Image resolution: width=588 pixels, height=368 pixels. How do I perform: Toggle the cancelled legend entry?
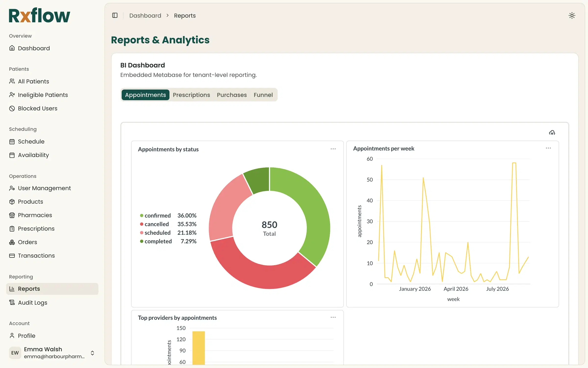point(168,224)
